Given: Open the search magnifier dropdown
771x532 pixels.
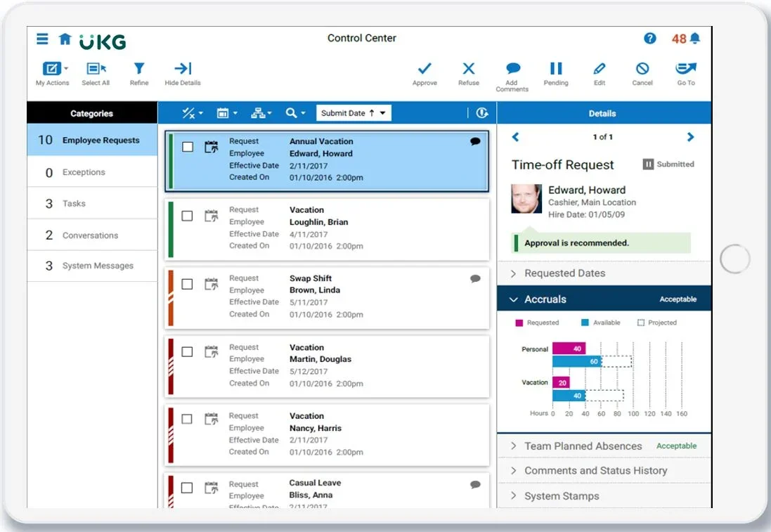Looking at the screenshot, I should point(295,114).
